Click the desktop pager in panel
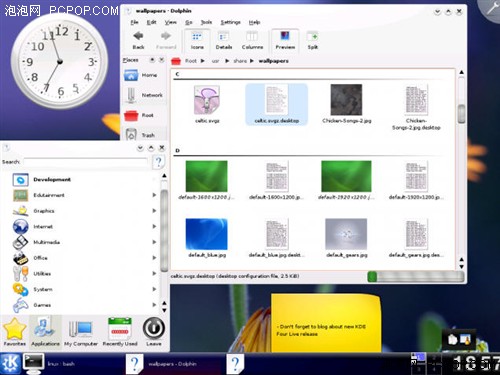This screenshot has height=375, width=500. click(x=425, y=364)
